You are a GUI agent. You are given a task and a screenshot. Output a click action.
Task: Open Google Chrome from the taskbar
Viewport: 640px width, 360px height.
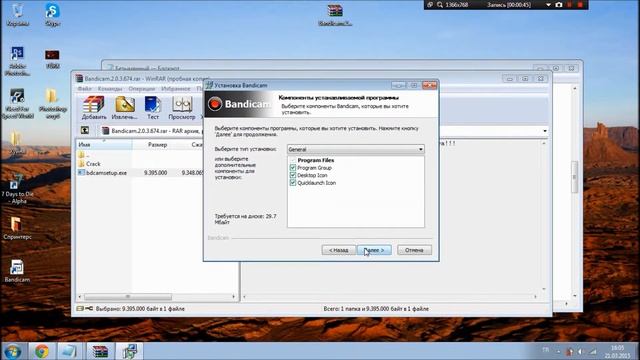(x=42, y=351)
